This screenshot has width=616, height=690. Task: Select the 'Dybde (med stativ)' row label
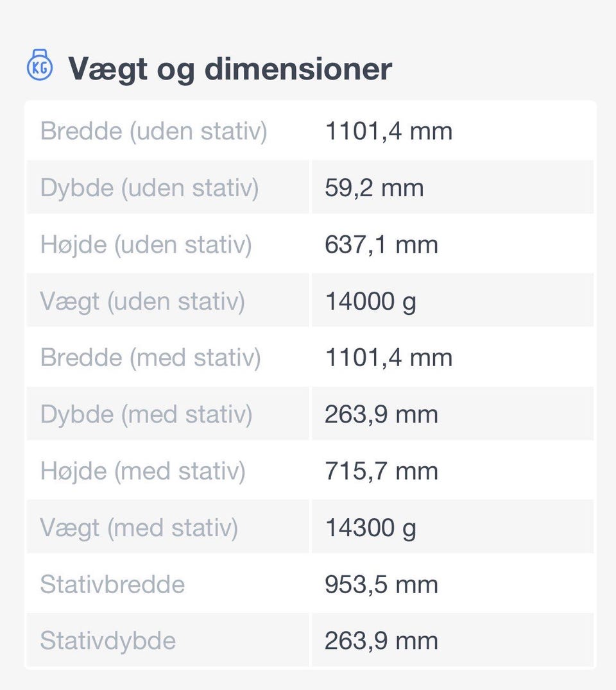pyautogui.click(x=146, y=414)
